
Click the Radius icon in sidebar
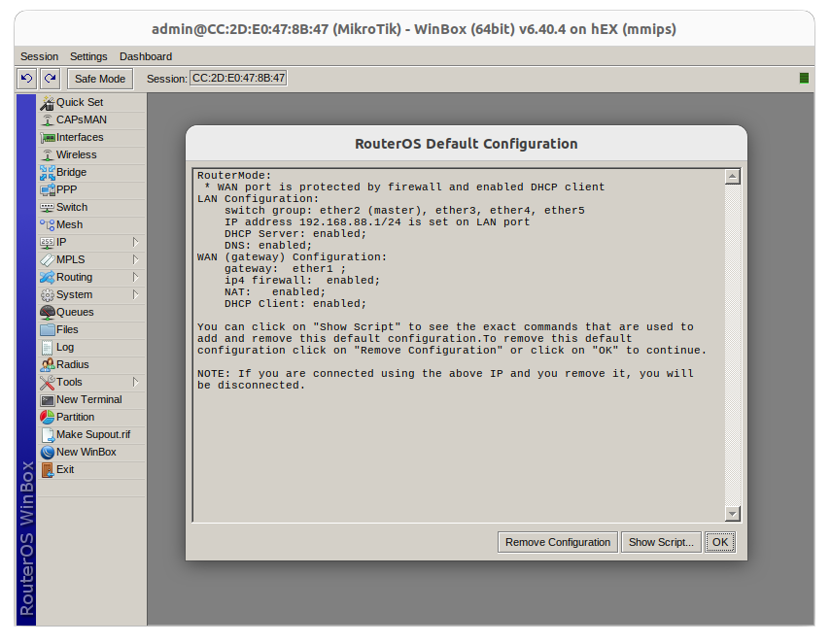48,365
